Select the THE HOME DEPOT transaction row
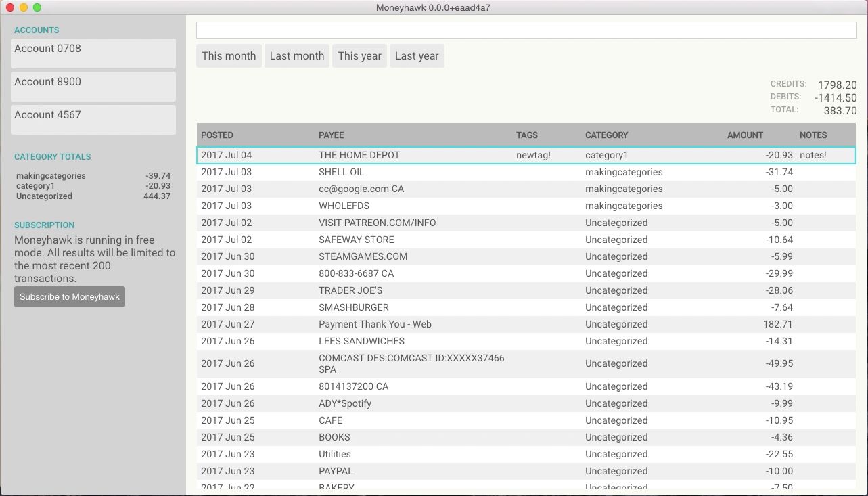This screenshot has height=496, width=868. coord(359,155)
